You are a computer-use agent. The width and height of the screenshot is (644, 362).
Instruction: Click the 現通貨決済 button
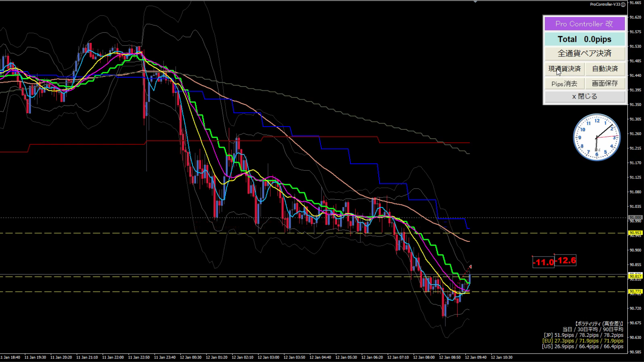coord(564,69)
